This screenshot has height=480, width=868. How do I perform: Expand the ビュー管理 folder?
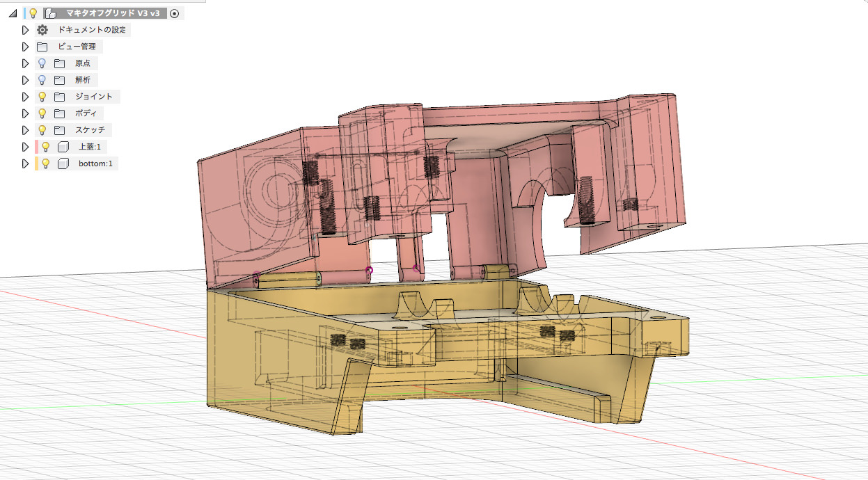click(x=26, y=47)
